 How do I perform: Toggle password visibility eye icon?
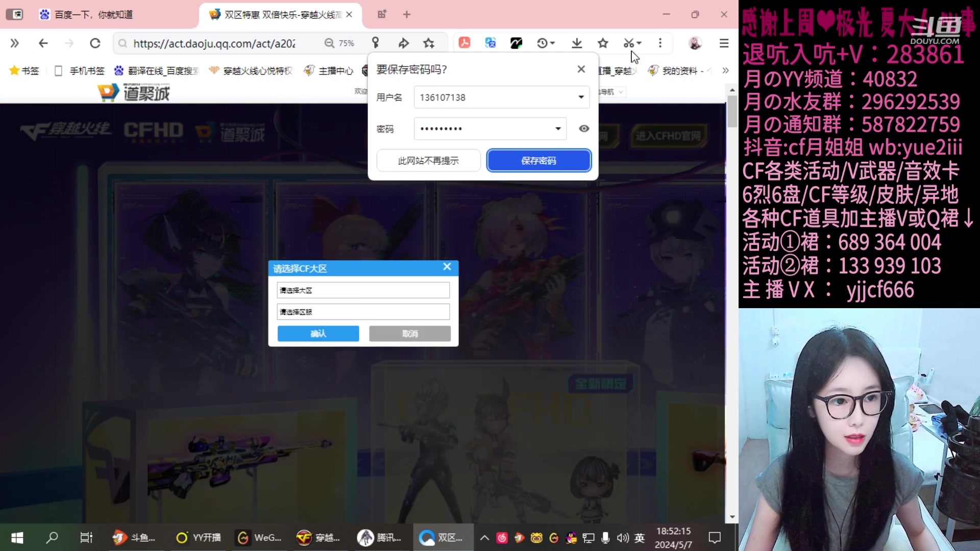[x=584, y=129]
